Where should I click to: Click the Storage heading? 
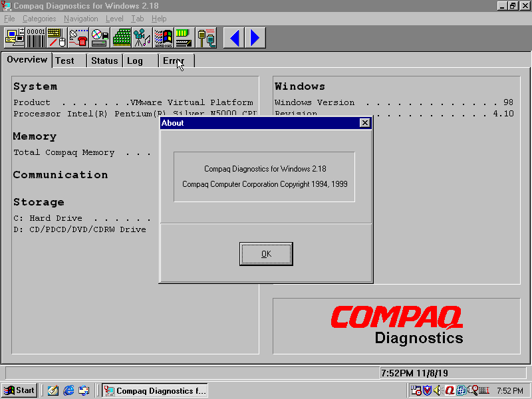(x=39, y=202)
